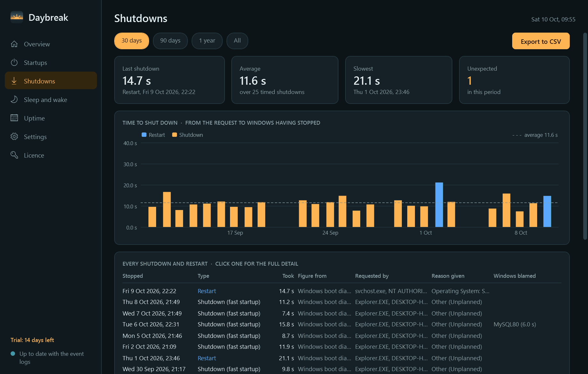Click the MySQL80 (6.0 s) blamed entry
This screenshot has width=588, height=374.
[515, 324]
